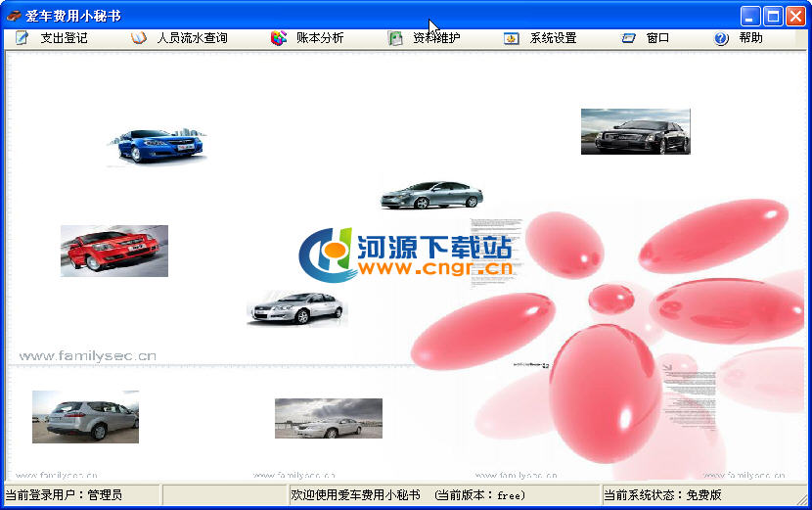Select the silver MPV rear-view thumbnail
This screenshot has width=812, height=510.
coord(85,417)
